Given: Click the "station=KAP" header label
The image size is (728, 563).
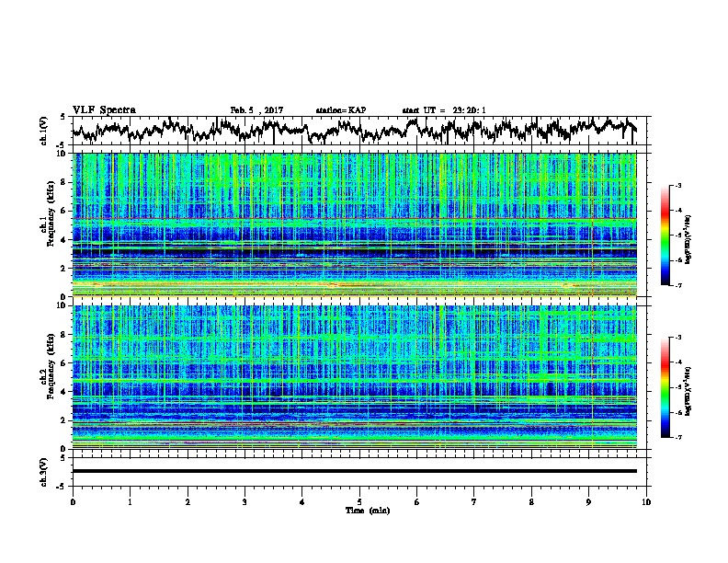Looking at the screenshot, I should tap(341, 110).
